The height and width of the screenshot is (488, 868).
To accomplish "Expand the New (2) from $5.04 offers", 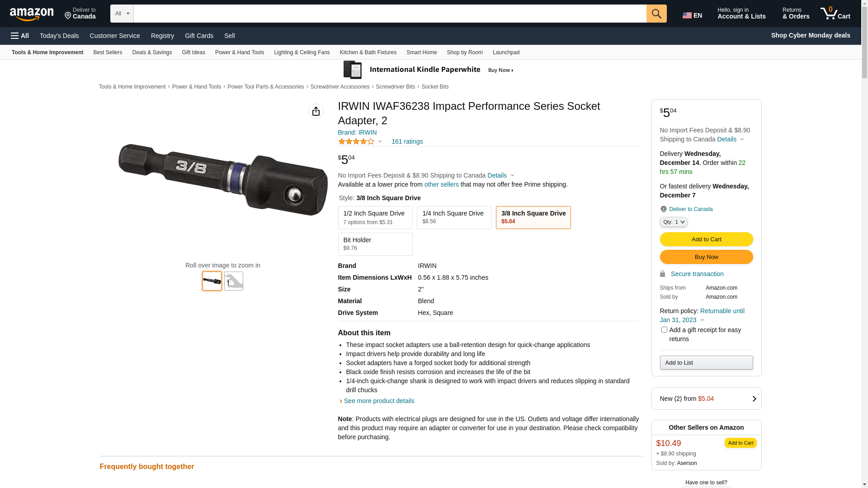I will tap(706, 399).
